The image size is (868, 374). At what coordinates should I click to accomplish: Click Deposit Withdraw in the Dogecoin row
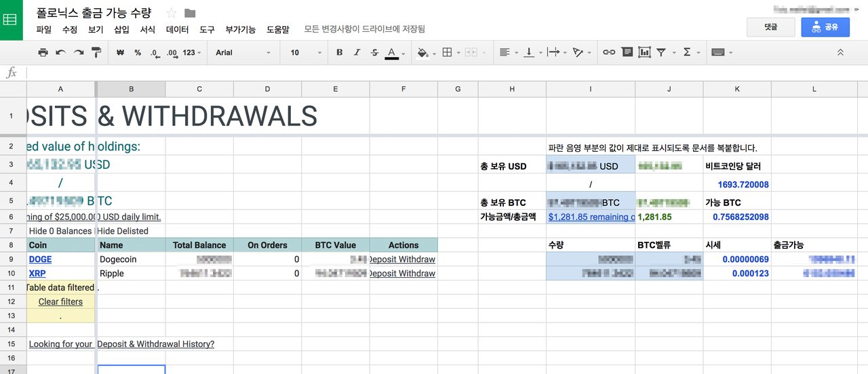click(401, 259)
